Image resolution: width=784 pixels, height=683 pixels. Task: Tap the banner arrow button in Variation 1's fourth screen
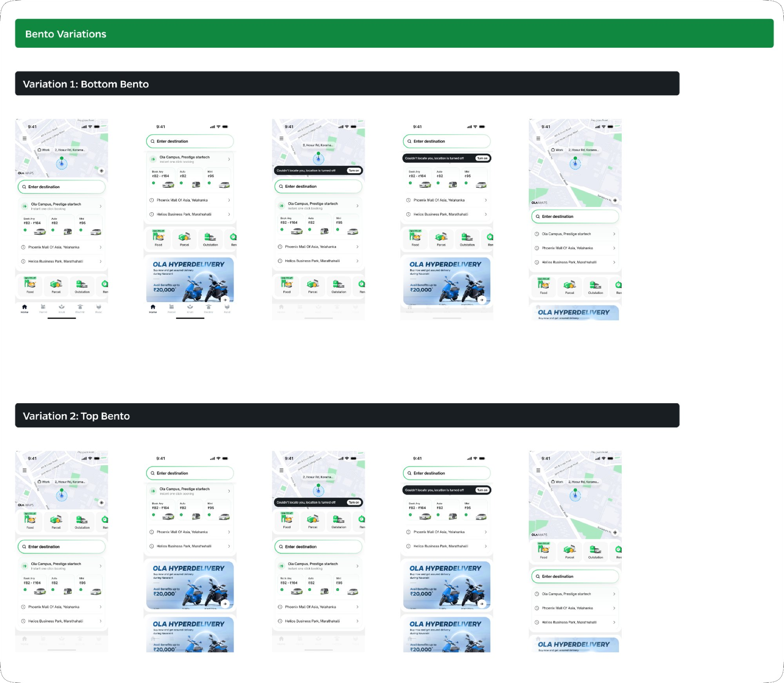coord(482,300)
